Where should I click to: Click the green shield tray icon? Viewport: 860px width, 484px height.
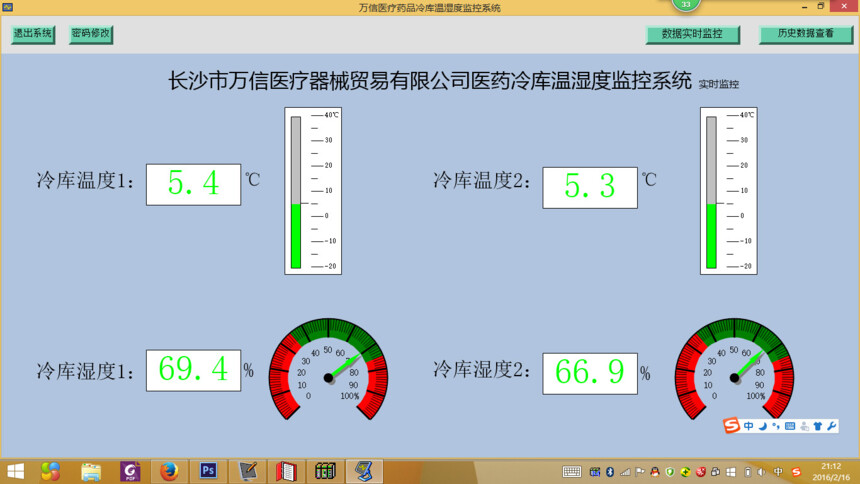(x=670, y=472)
